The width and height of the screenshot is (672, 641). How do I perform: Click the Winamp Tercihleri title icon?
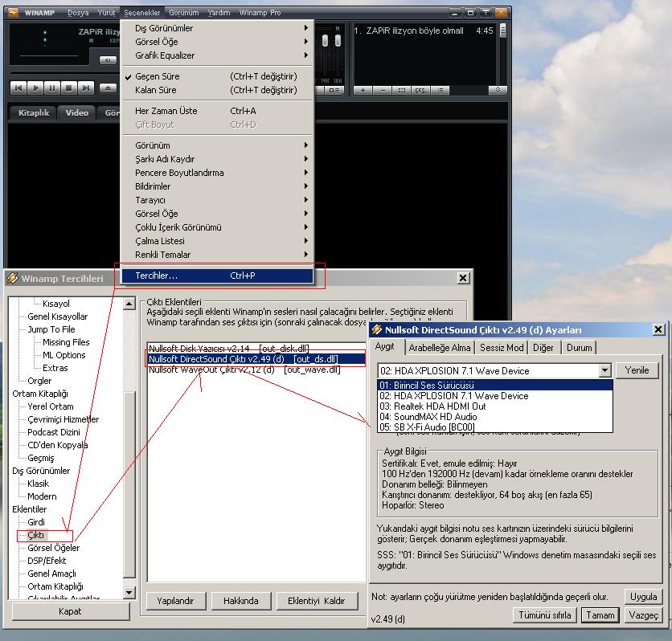coord(13,278)
